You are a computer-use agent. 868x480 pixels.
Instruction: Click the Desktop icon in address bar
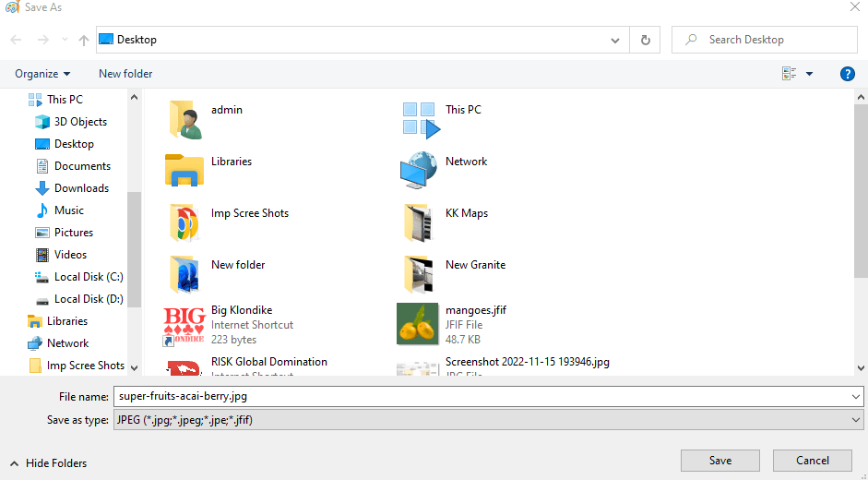point(106,40)
